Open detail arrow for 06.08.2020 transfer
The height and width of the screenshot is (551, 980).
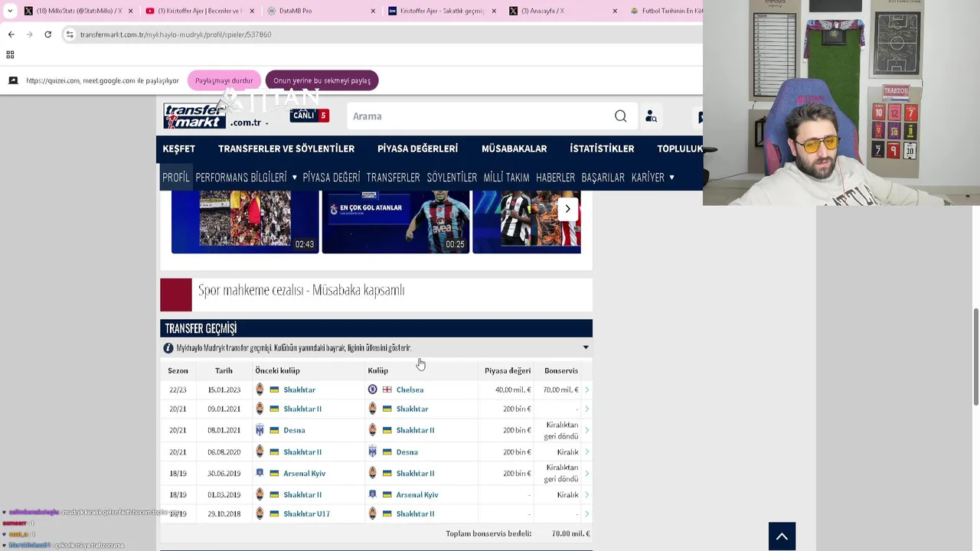tap(586, 452)
